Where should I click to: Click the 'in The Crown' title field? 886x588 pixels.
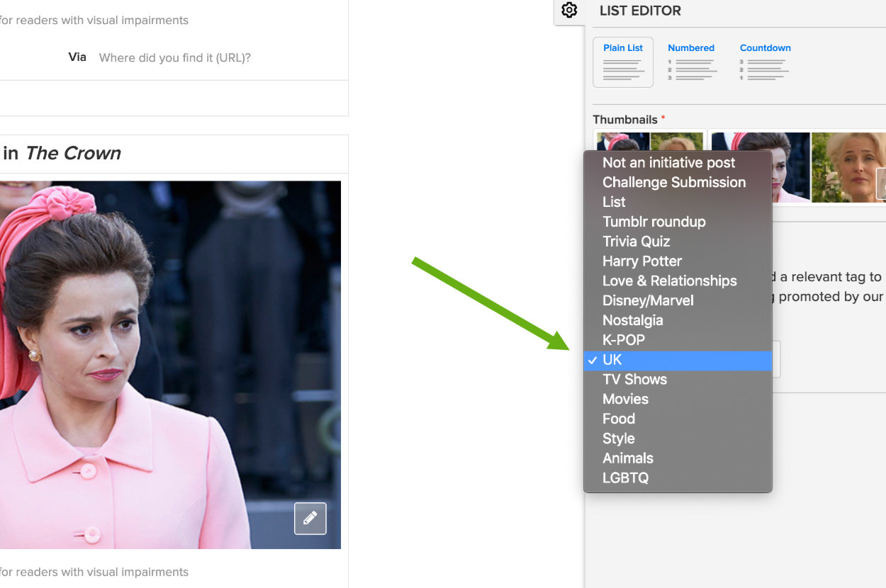coord(174,154)
